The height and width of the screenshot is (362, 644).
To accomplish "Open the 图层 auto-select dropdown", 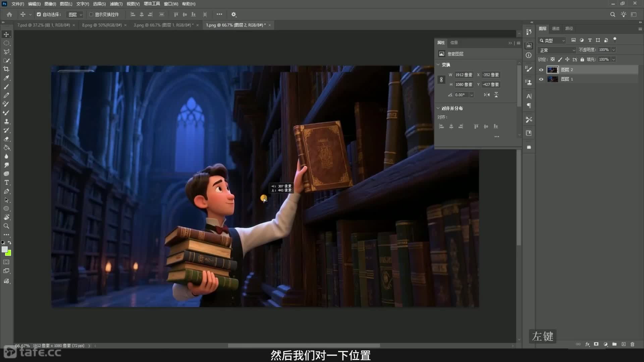I will click(75, 14).
